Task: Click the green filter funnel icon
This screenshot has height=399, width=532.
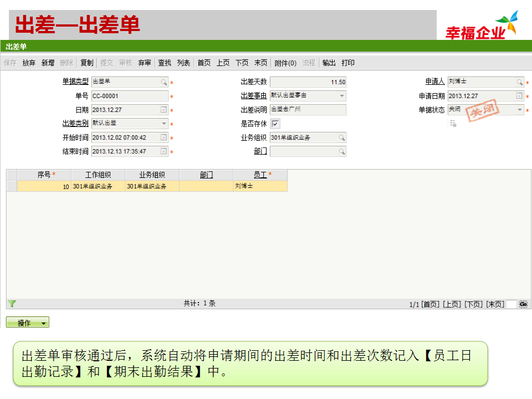Action: tap(12, 304)
